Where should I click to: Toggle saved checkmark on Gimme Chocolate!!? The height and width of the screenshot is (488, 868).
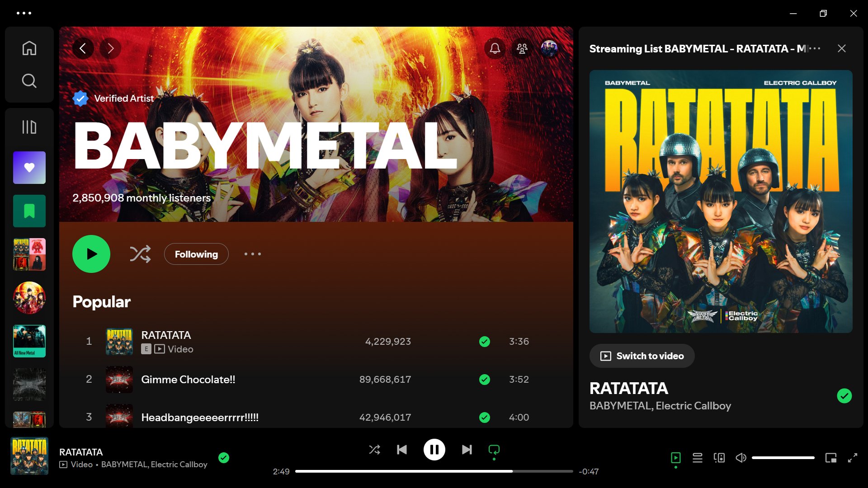(x=485, y=380)
